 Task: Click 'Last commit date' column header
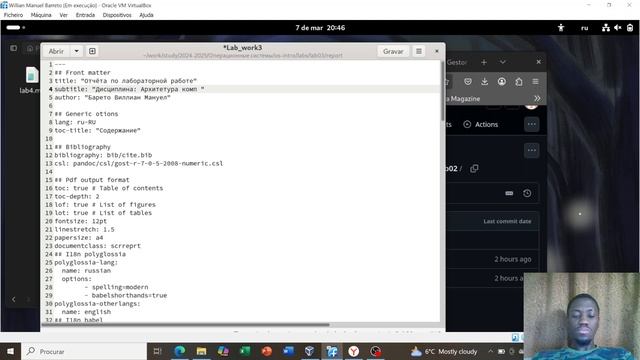[x=507, y=221]
